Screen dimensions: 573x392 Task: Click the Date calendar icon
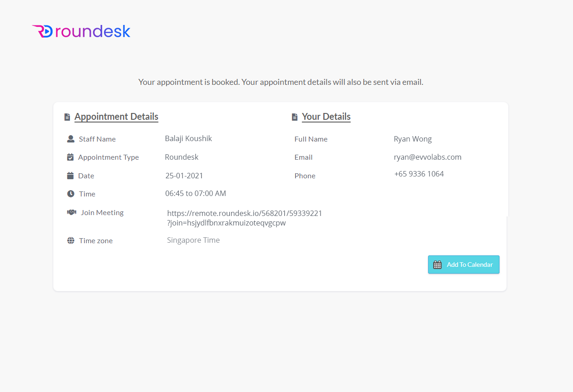70,176
